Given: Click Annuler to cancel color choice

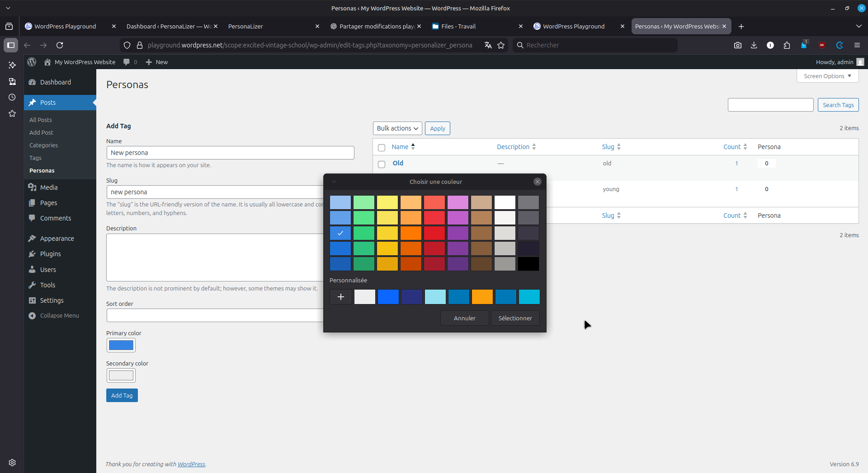Looking at the screenshot, I should (464, 318).
